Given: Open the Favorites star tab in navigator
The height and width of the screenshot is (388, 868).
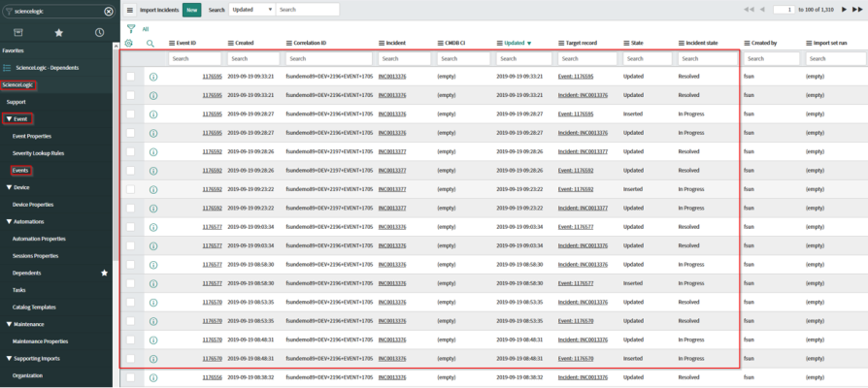Looking at the screenshot, I should [x=58, y=32].
